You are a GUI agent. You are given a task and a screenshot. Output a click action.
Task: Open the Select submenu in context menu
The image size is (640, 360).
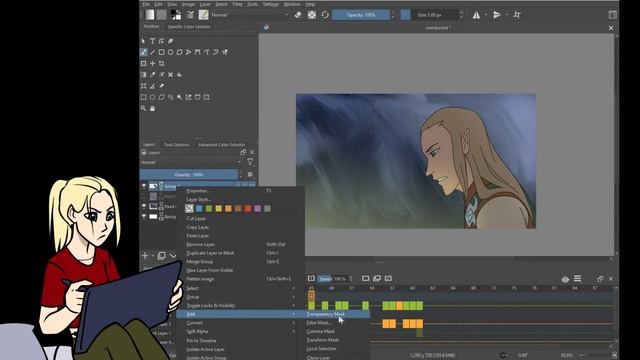click(x=241, y=288)
